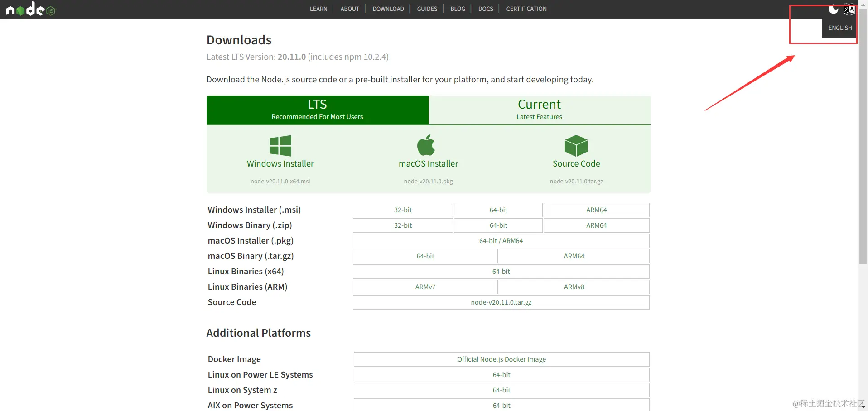Viewport: 868px width, 411px height.
Task: Click the macOS Installer heading link
Action: click(429, 164)
